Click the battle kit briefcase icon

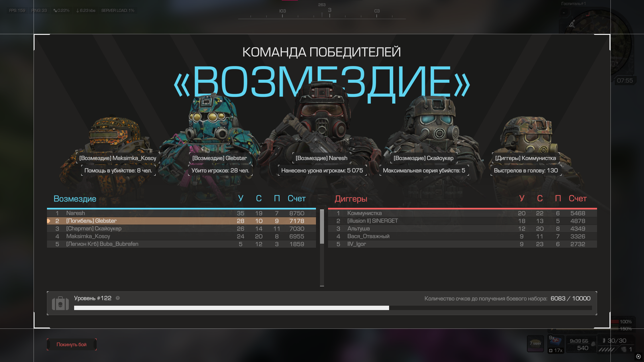coord(60,303)
